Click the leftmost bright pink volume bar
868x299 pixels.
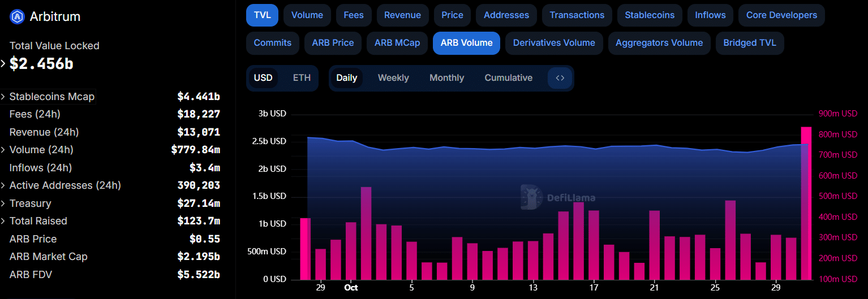(x=305, y=249)
